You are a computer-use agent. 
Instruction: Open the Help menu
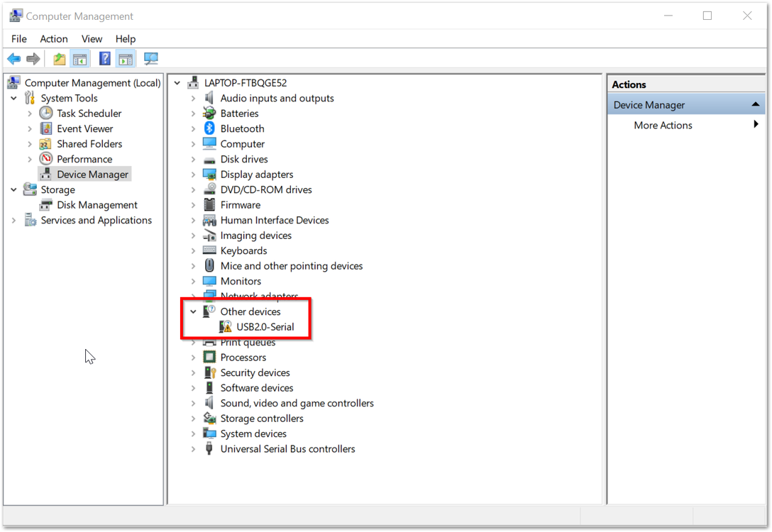[x=126, y=39]
